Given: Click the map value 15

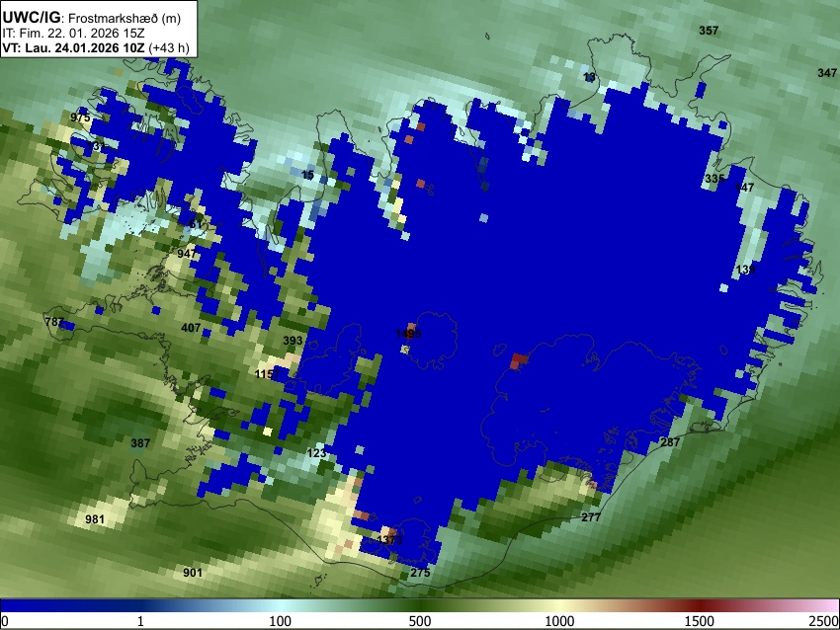Looking at the screenshot, I should pyautogui.click(x=307, y=175).
